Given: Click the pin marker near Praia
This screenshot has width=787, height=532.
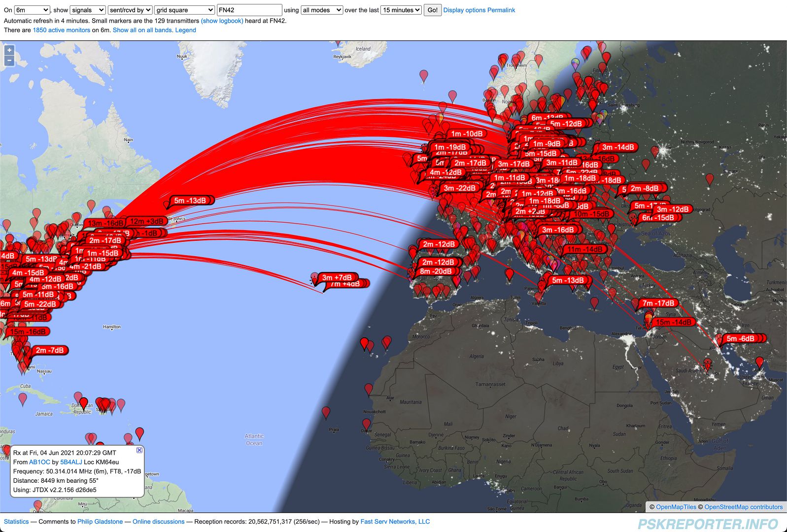Looking at the screenshot, I should [x=326, y=413].
